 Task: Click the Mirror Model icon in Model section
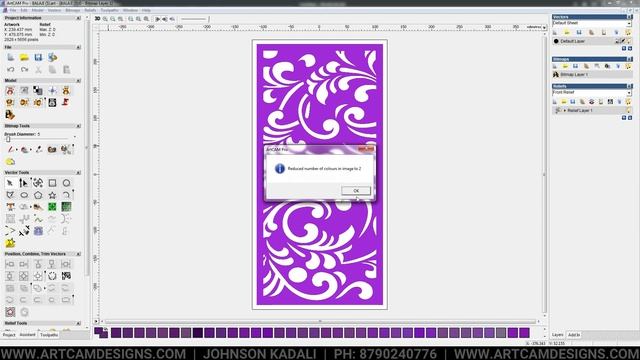pyautogui.click(x=66, y=91)
